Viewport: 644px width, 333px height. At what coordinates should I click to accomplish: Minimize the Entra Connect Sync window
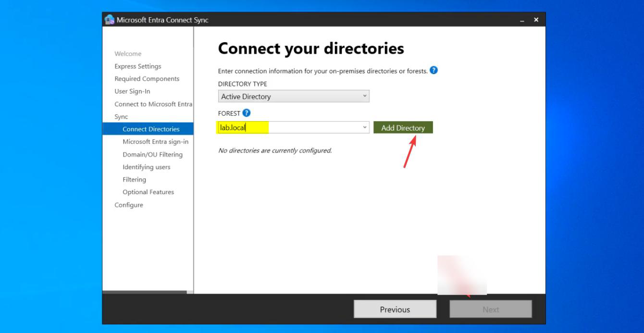tap(522, 20)
